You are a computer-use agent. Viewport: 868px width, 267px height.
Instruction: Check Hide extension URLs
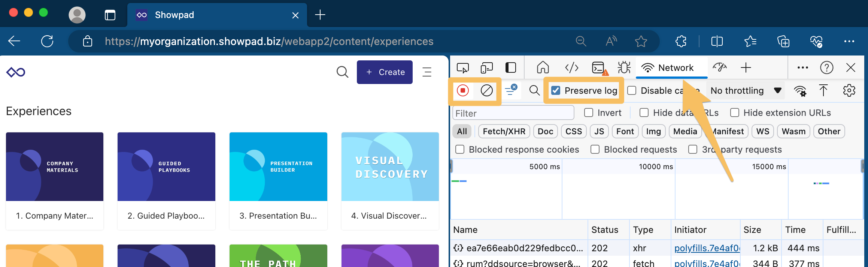click(735, 113)
